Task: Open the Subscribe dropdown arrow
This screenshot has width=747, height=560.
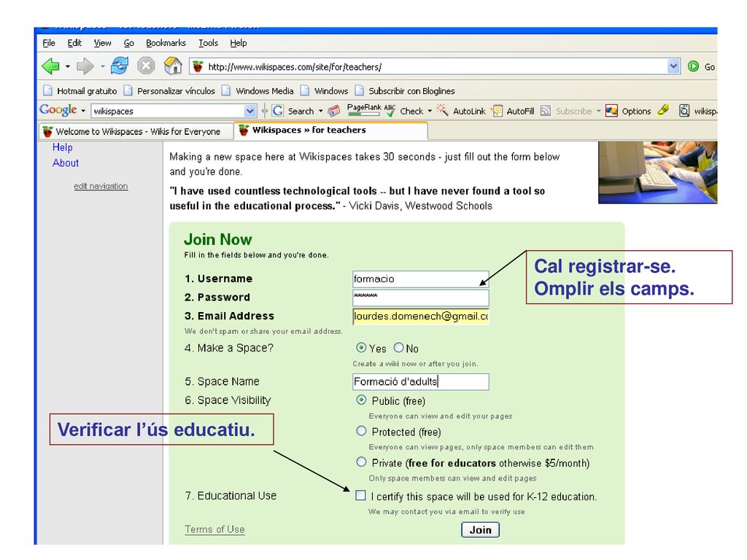Action: 598,111
